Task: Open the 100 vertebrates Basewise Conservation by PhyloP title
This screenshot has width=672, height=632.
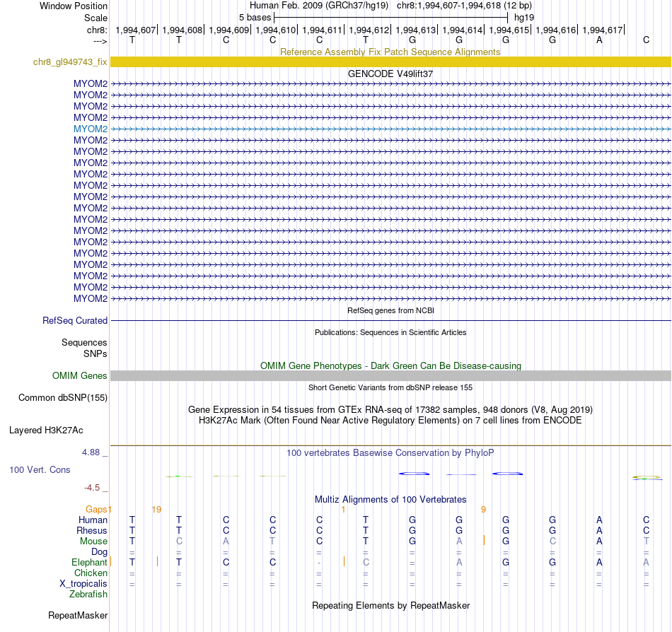Action: click(x=390, y=452)
